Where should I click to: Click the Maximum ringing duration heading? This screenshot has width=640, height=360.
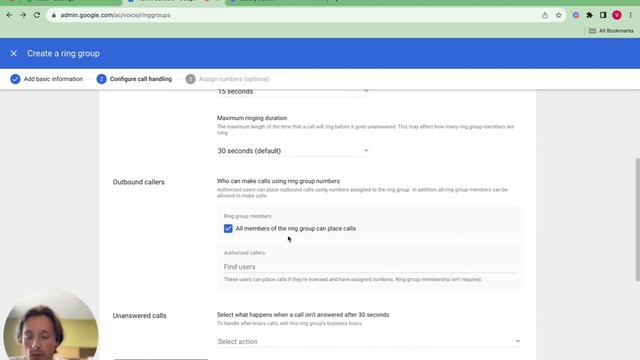click(252, 118)
